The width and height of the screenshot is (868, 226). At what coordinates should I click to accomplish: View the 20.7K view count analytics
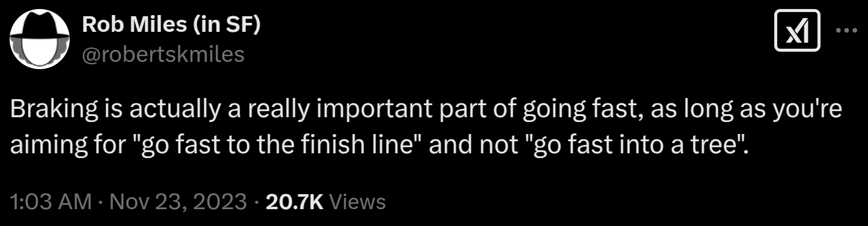tap(294, 201)
